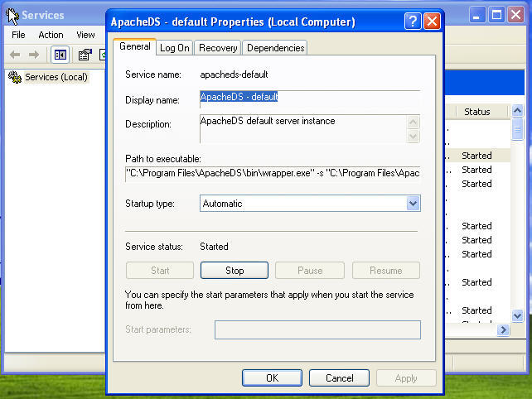Screen dimensions: 532x399
Task: Click the services list vertical scroll thumb
Action: pyautogui.click(x=517, y=129)
